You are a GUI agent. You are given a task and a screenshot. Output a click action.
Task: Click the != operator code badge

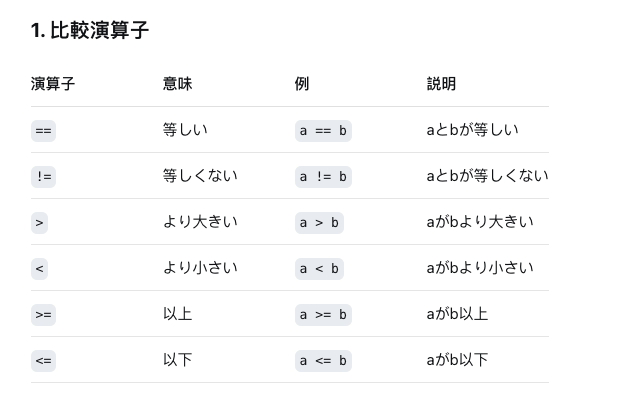[x=43, y=177]
